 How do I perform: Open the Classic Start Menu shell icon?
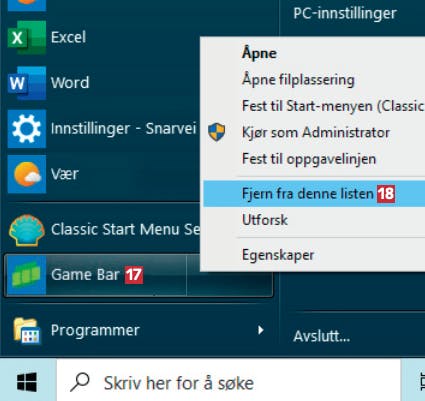[x=27, y=230]
